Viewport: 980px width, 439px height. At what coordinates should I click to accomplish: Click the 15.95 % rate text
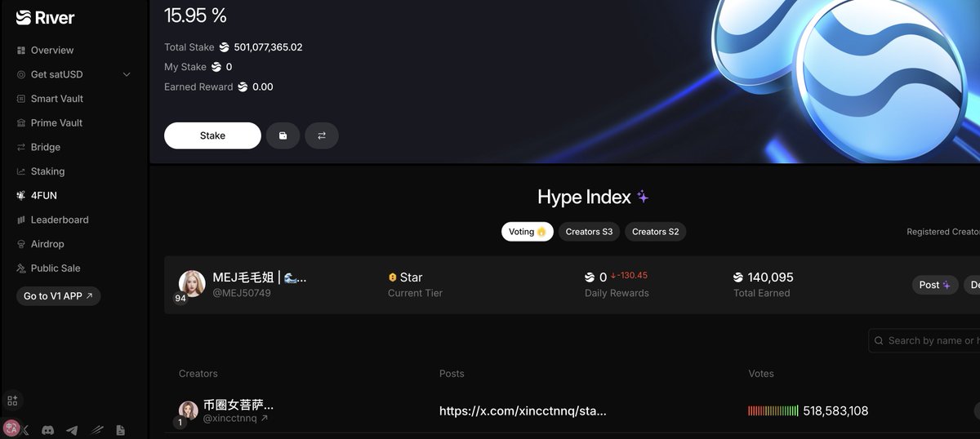196,15
